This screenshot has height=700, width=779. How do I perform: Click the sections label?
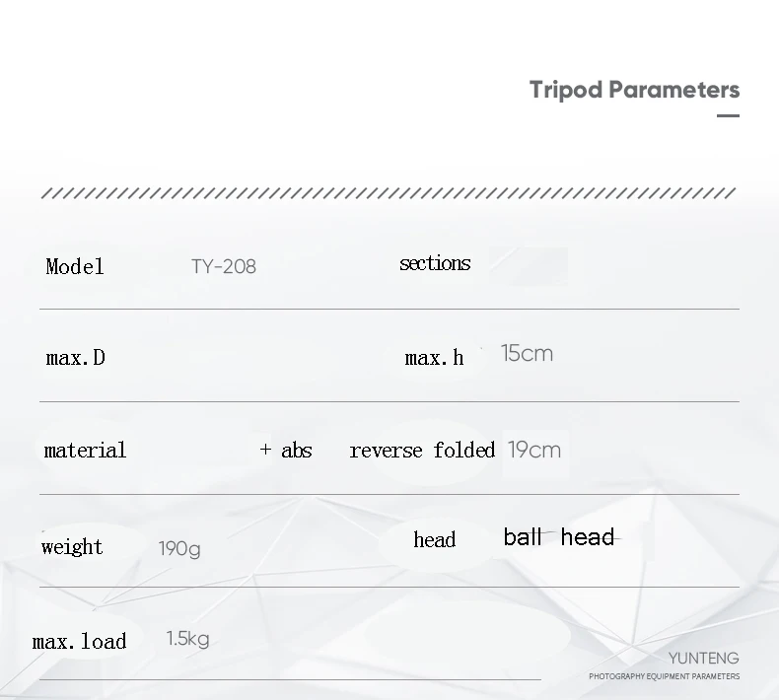[x=435, y=263]
